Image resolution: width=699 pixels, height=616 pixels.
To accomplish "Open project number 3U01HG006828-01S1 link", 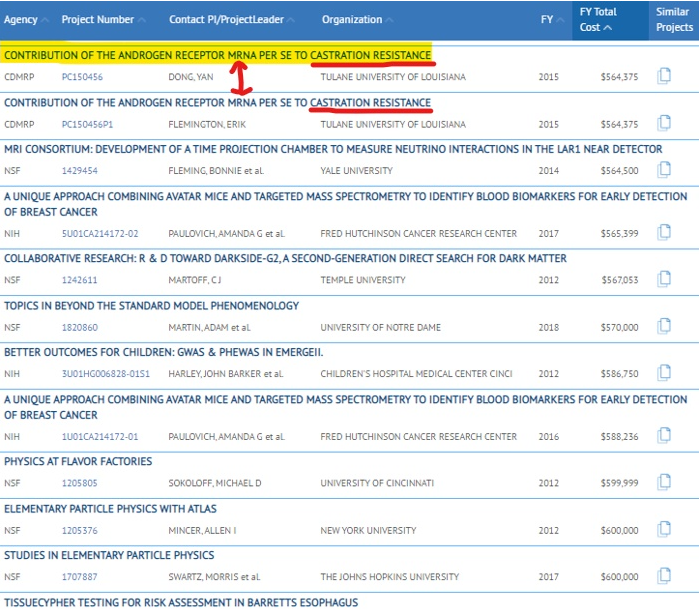I will click(x=106, y=374).
